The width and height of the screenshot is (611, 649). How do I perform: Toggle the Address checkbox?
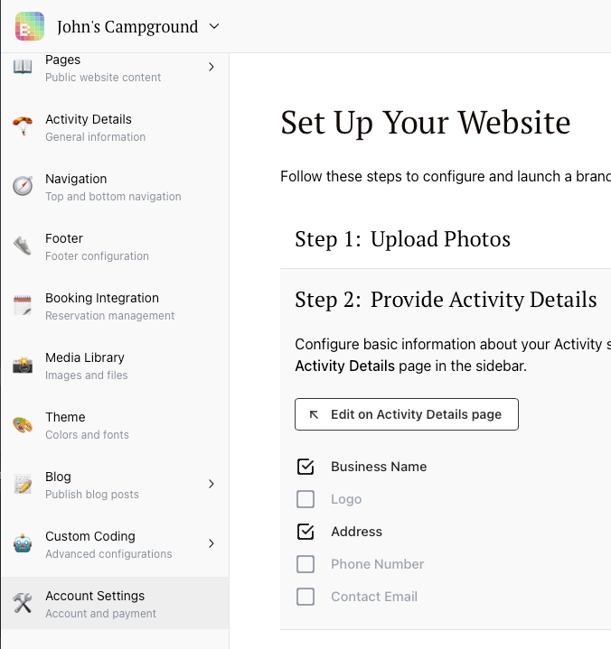(306, 532)
